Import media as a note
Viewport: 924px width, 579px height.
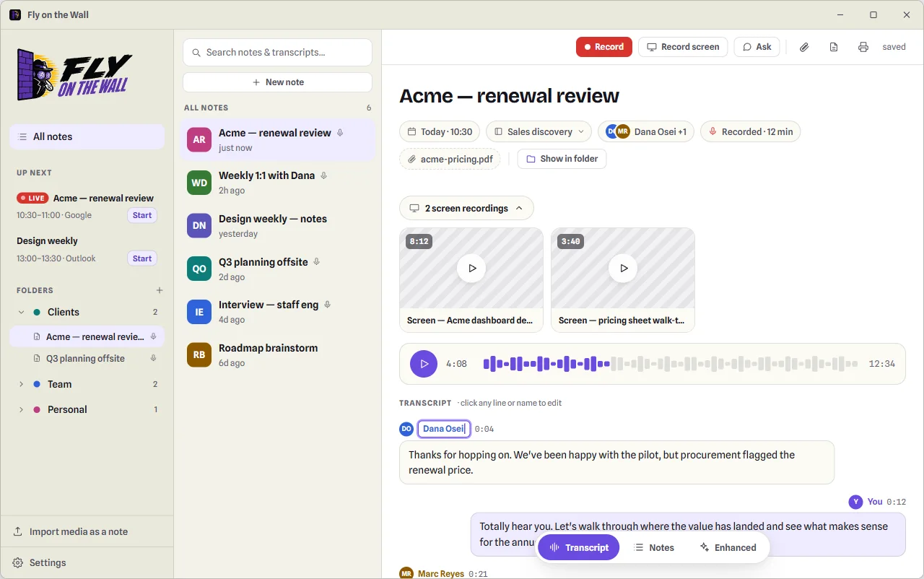[x=87, y=531]
